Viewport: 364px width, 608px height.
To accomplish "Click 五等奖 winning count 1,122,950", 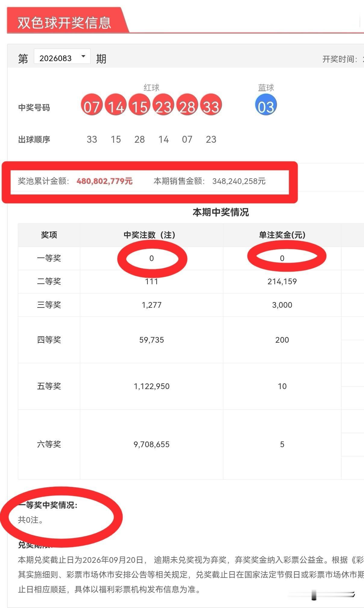I will [151, 386].
